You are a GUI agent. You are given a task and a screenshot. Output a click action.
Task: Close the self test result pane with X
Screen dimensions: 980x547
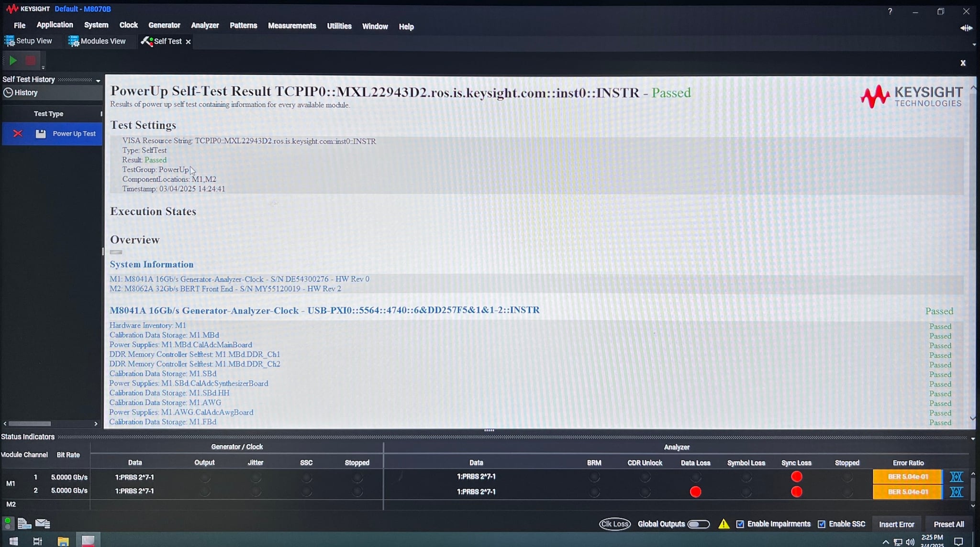click(x=963, y=63)
